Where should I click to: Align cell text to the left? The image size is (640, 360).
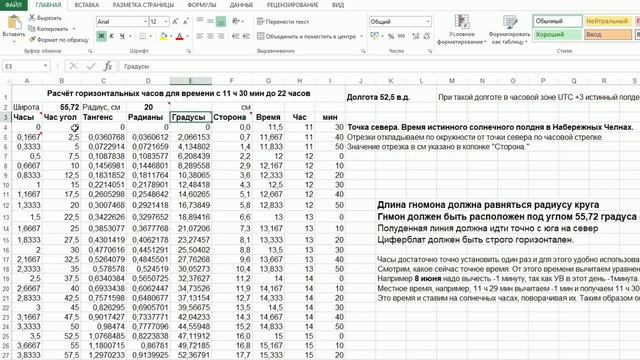pyautogui.click(x=200, y=36)
